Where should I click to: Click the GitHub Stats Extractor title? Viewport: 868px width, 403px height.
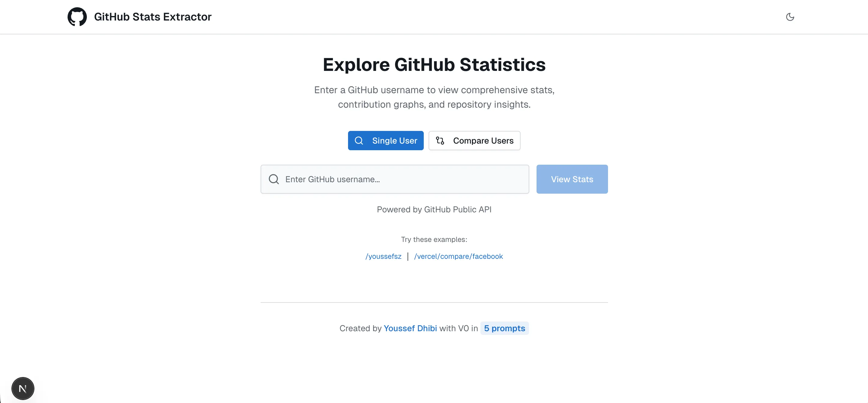[153, 17]
